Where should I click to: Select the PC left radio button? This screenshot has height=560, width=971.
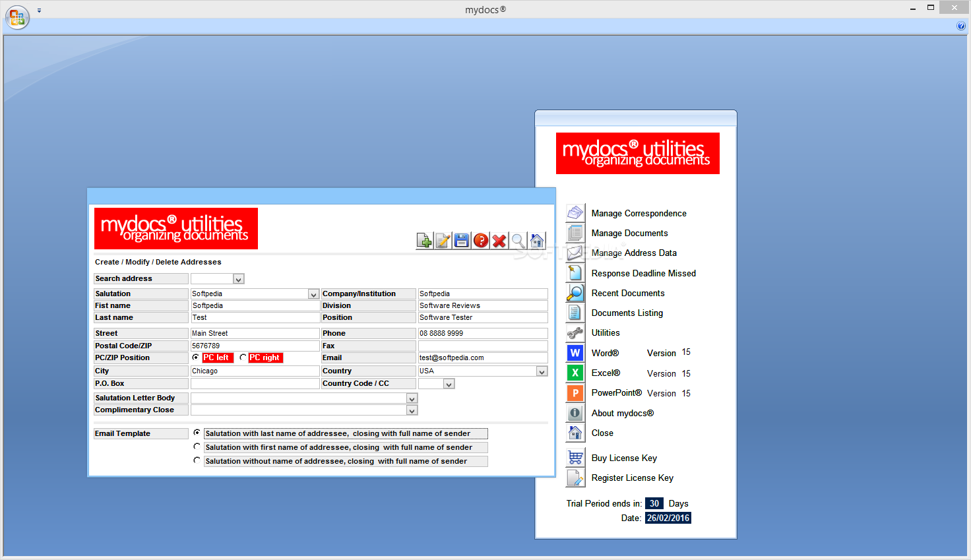point(196,358)
